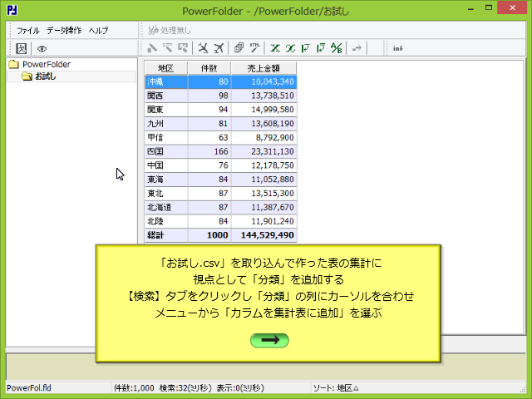Maximize the PowerFolder window
The height and width of the screenshot is (399, 532).
(489, 8)
